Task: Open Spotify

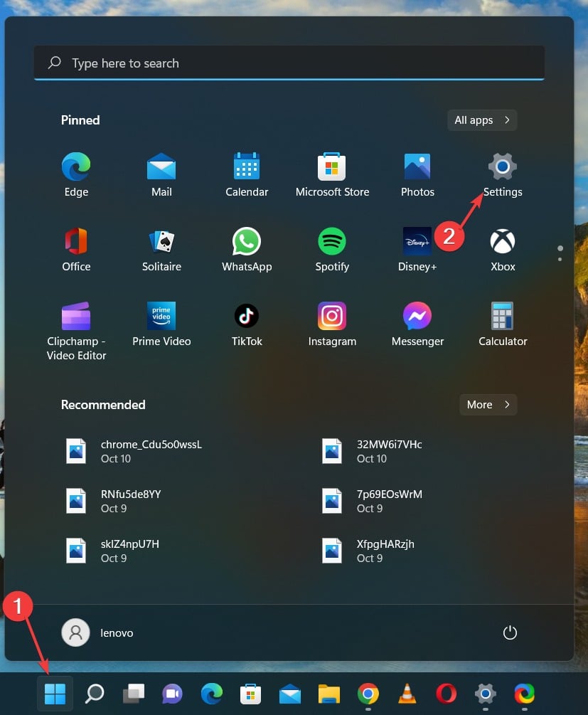Action: [332, 249]
